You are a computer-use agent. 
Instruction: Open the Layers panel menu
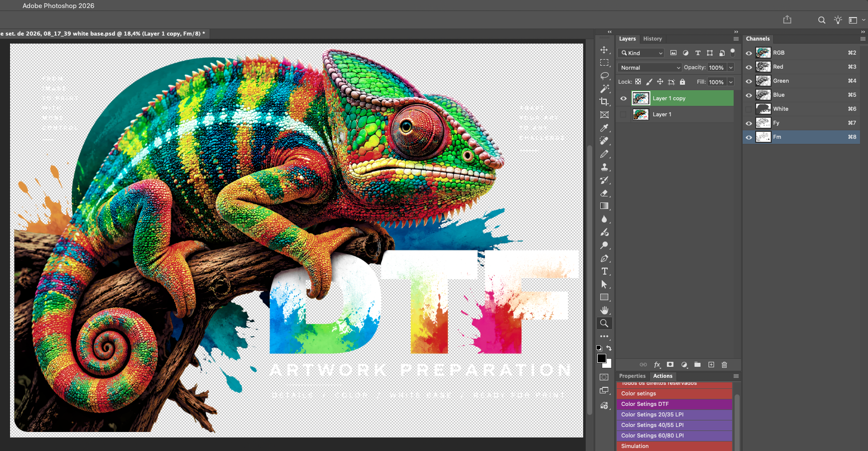point(736,39)
